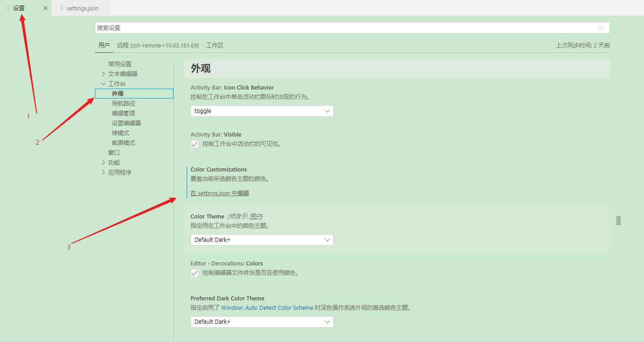Screen dimensions: 644x342
Task: Select 工作台 in the settings tree
Action: click(117, 84)
